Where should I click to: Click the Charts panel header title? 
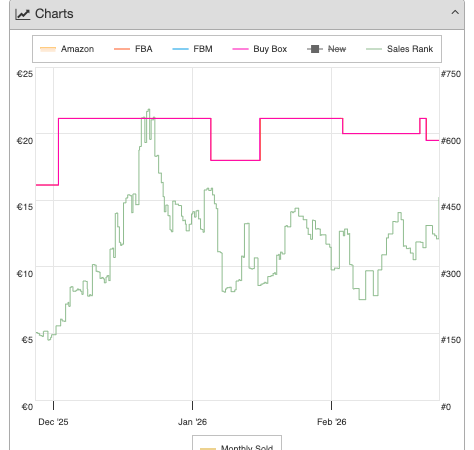pos(54,14)
